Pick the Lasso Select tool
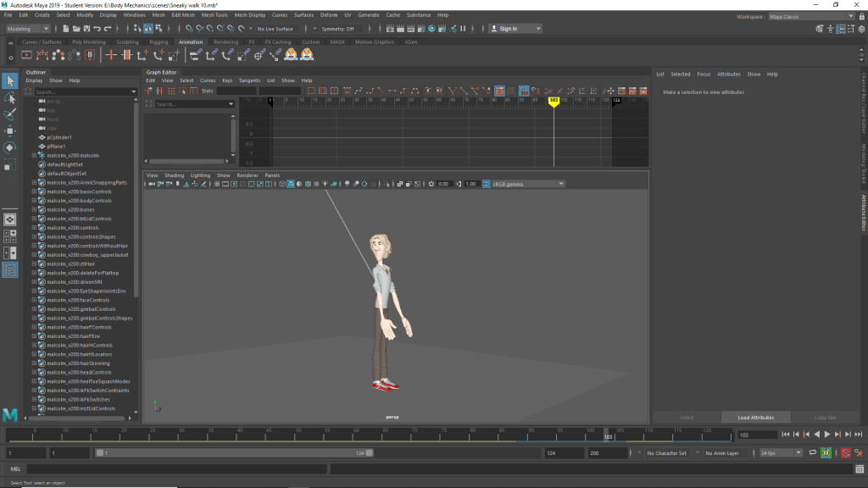The width and height of the screenshot is (868, 488). click(x=10, y=98)
